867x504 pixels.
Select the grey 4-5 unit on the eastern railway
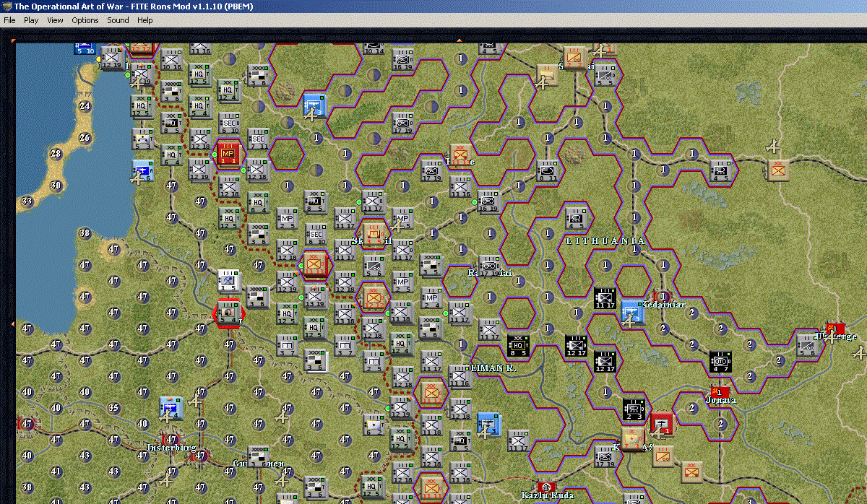pos(720,170)
